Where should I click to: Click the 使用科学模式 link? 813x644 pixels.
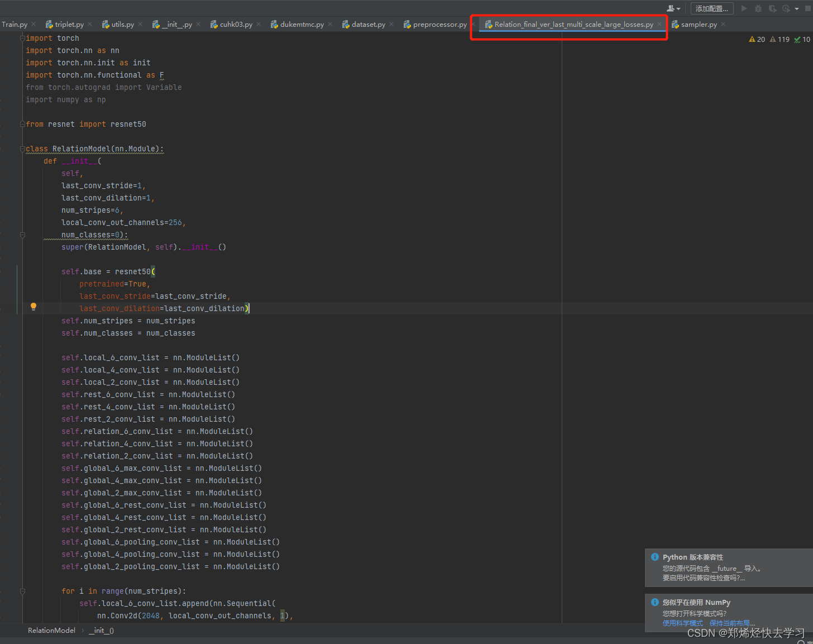[683, 623]
